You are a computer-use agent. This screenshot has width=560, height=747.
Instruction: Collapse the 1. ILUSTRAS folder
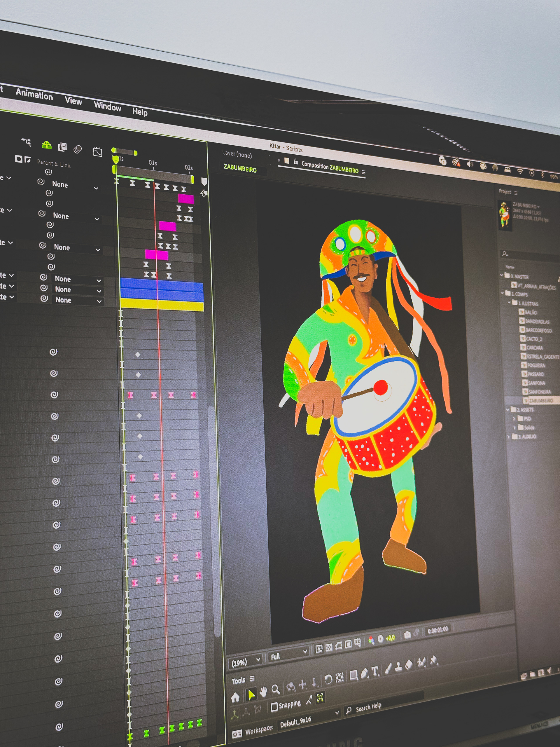point(509,302)
